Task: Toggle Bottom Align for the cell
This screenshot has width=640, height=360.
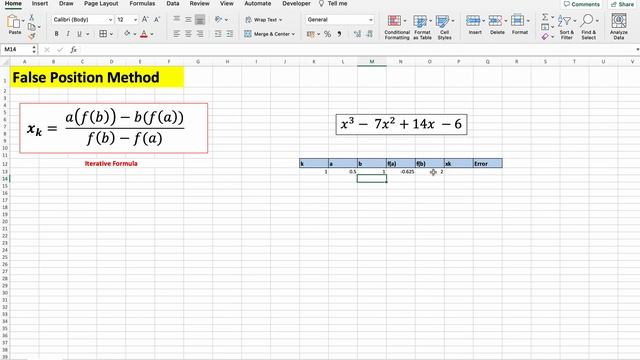Action: tap(200, 19)
